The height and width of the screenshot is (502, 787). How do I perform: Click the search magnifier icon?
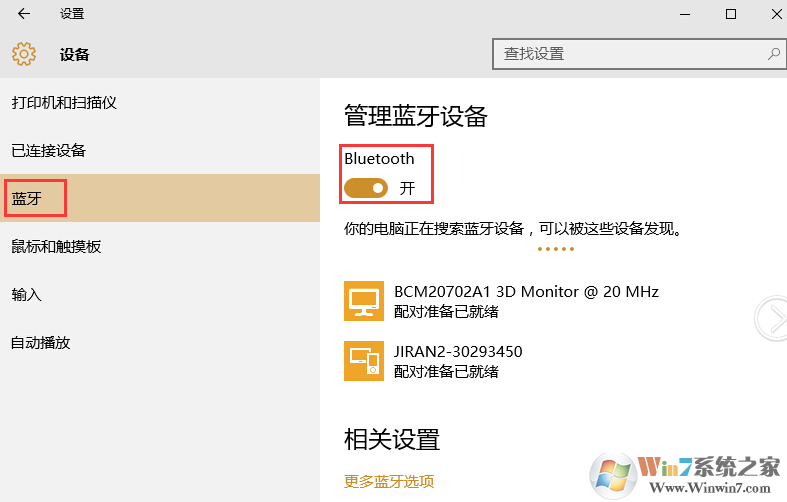pyautogui.click(x=773, y=54)
